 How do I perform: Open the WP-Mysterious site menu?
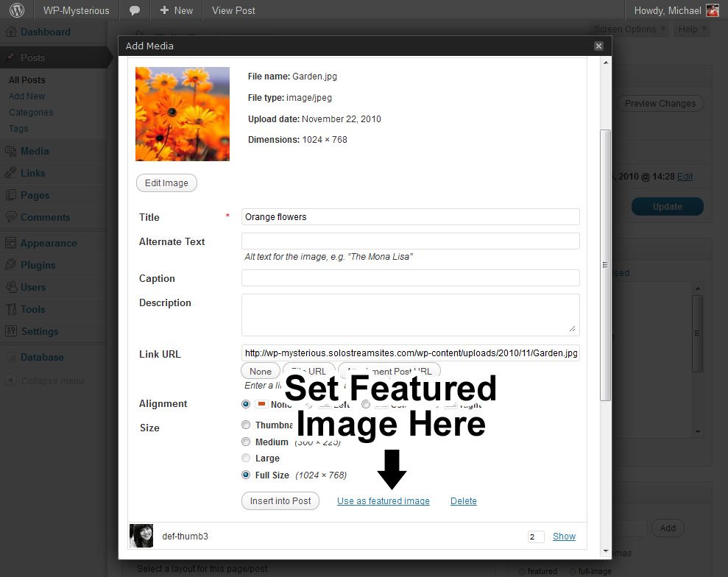point(76,10)
